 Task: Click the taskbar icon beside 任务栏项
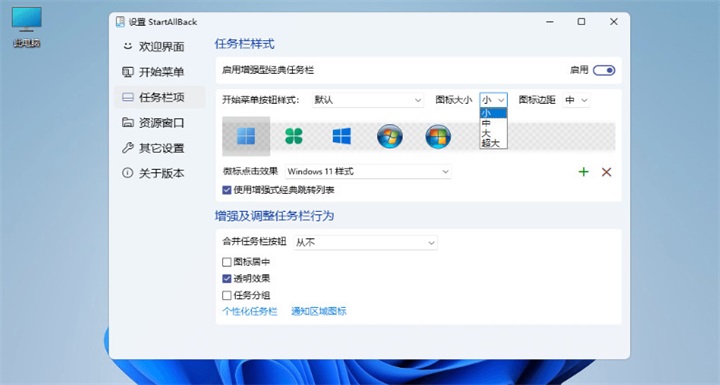tap(128, 97)
